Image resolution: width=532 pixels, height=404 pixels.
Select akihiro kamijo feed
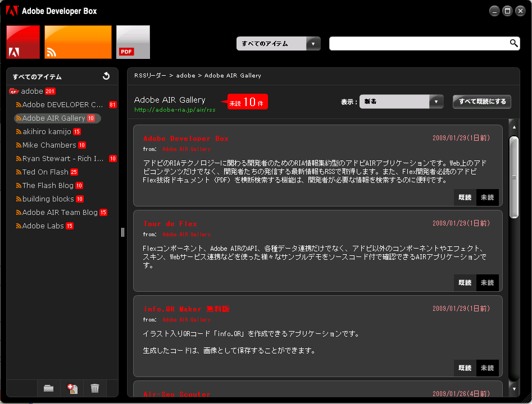47,131
